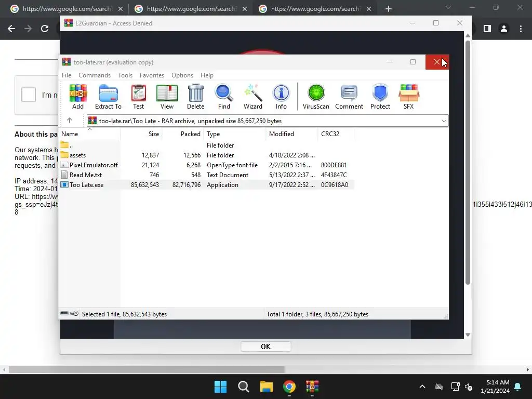Viewport: 532px width, 399px height.
Task: Click the disk icon in the WinRAR status bar
Action: tap(64, 313)
